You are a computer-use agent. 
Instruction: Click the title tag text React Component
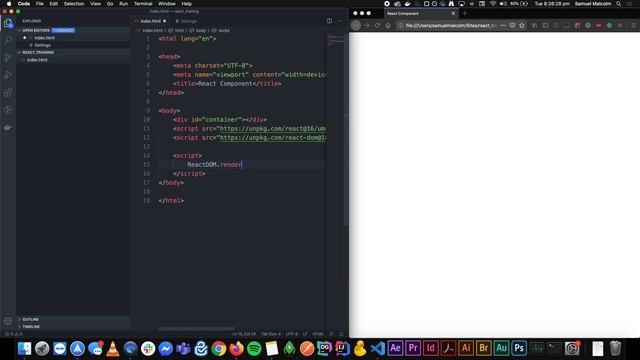coord(225,84)
